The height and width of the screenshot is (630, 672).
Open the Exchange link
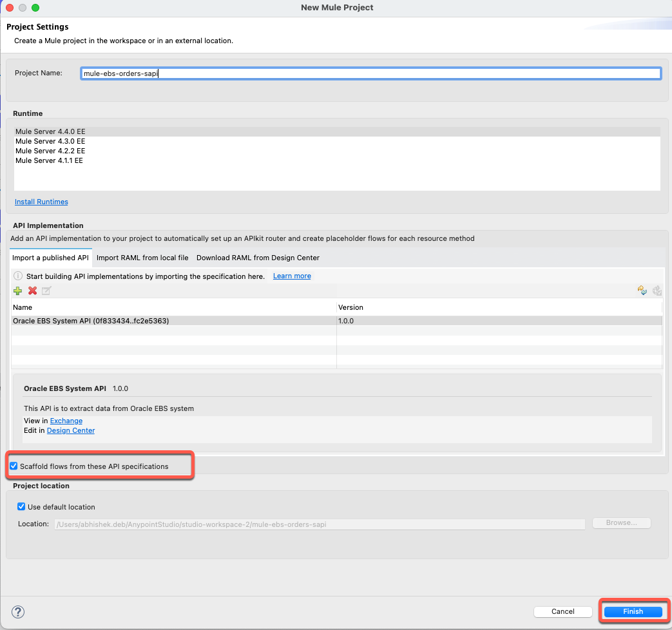tap(66, 421)
